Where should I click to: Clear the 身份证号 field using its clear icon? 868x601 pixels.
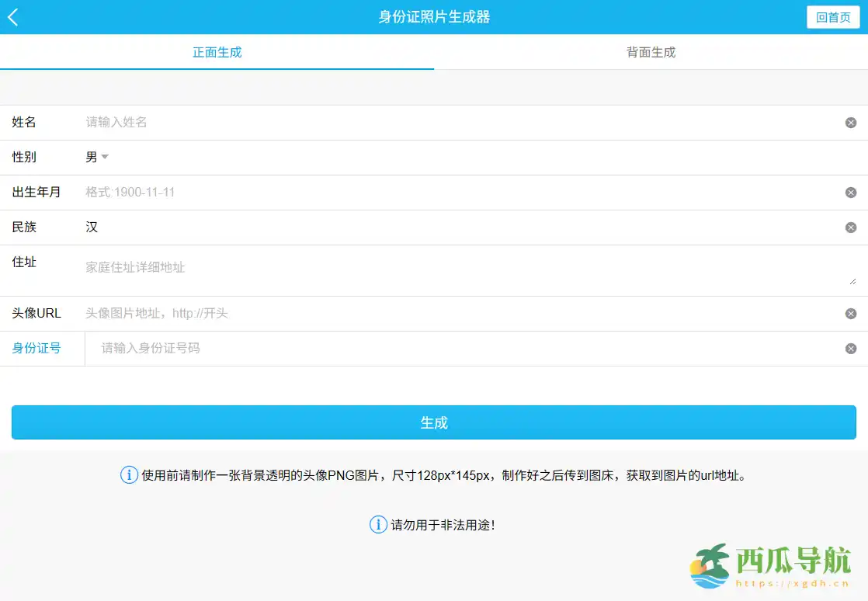(x=850, y=348)
